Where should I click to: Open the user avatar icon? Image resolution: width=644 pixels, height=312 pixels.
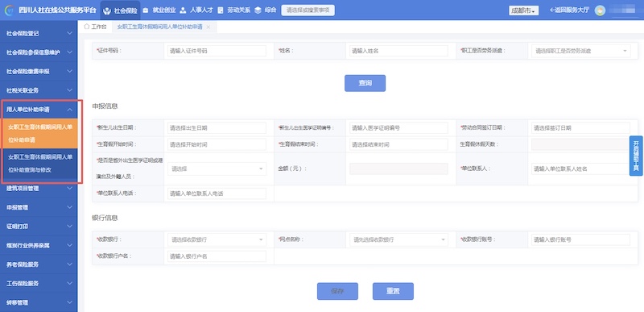pyautogui.click(x=600, y=10)
